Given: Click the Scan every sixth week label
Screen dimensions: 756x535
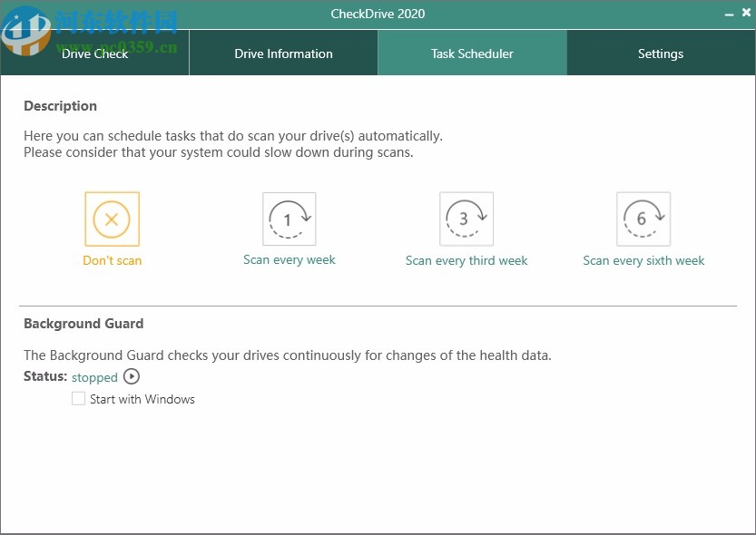Looking at the screenshot, I should 643,260.
